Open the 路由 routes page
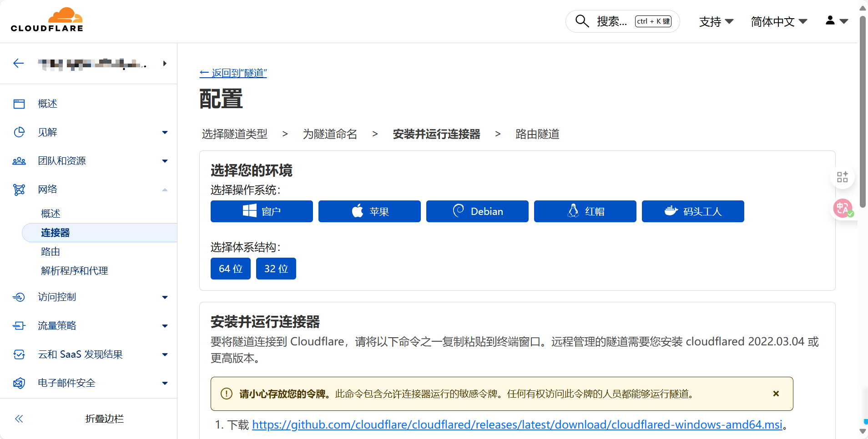This screenshot has height=439, width=868. [50, 252]
